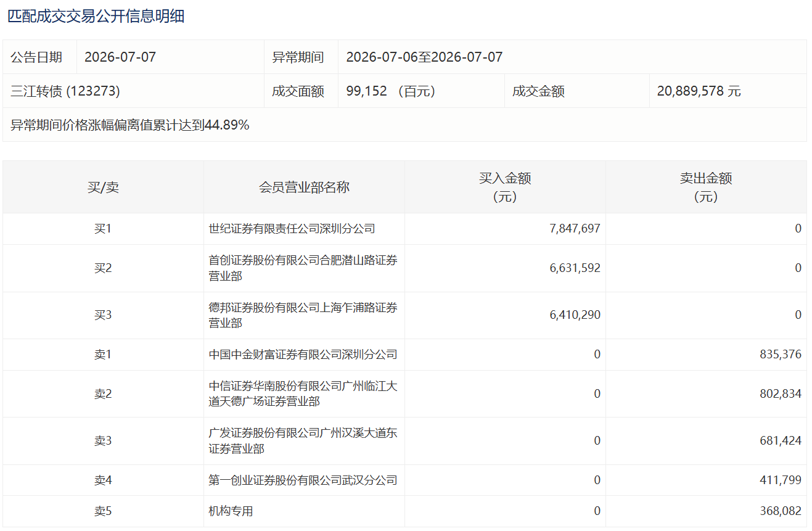Click 中信证券华南股份有限公司广州临江大道天德广场证券营业部
This screenshot has width=812, height=531.
click(303, 394)
